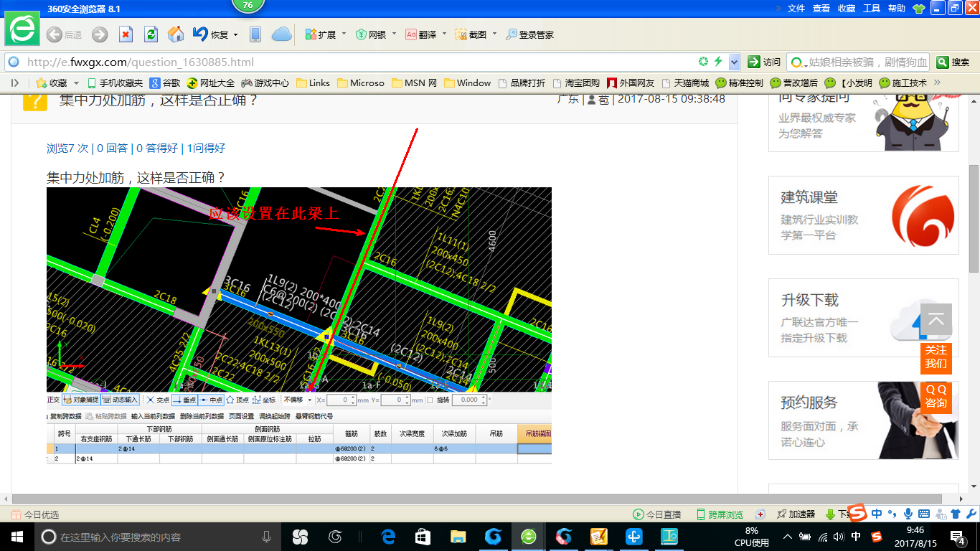This screenshot has width=980, height=551.
Task: Open the 预约服务 sidebar card
Action: [864, 420]
